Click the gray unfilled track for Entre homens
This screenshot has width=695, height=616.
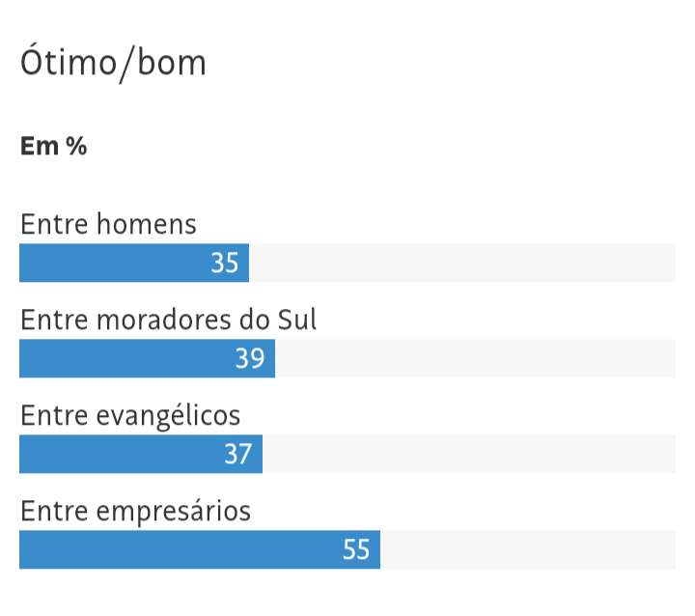(x=461, y=263)
